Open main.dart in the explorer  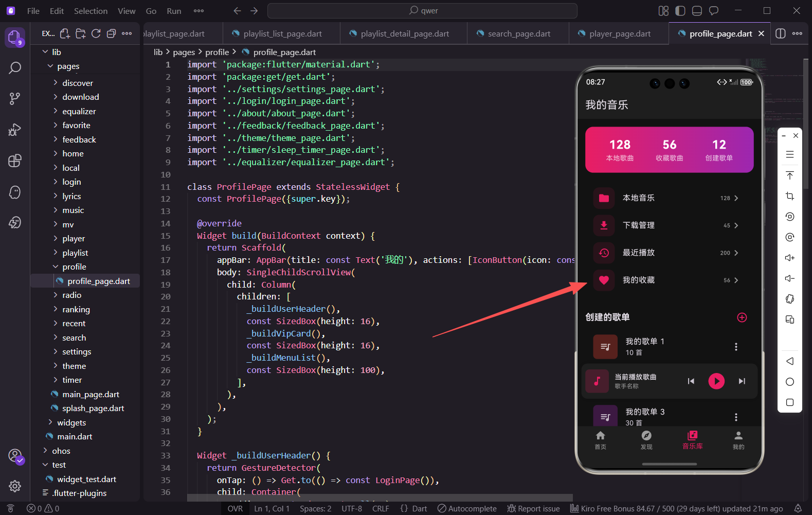pyautogui.click(x=75, y=436)
